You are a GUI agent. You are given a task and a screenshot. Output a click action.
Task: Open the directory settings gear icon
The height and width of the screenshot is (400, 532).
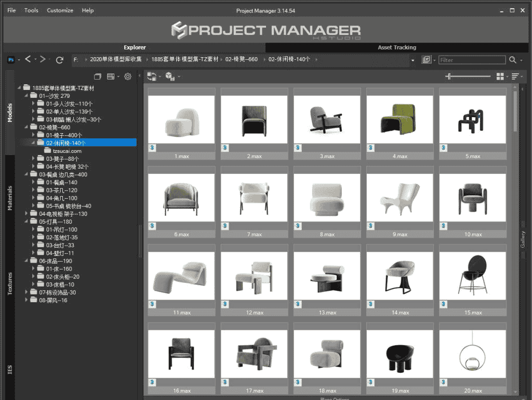pyautogui.click(x=128, y=76)
